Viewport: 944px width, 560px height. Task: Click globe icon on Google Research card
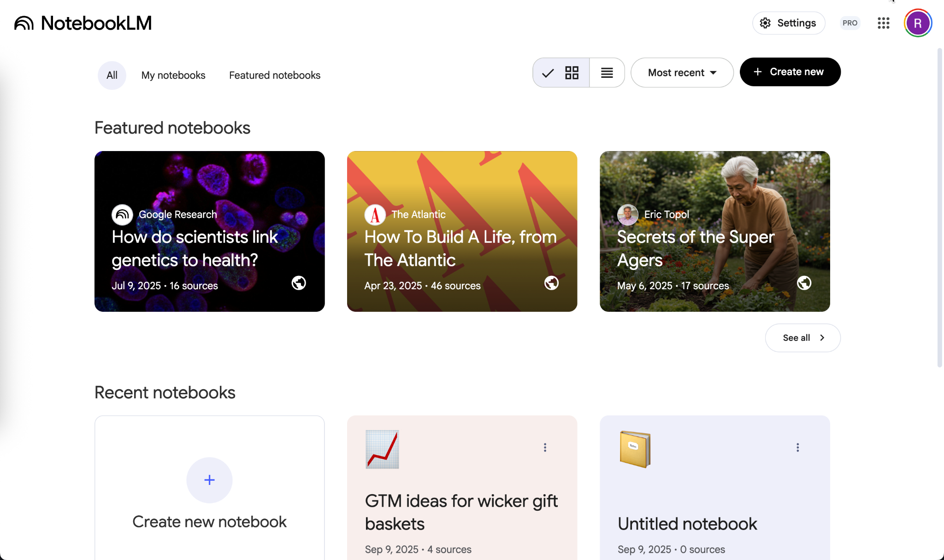(299, 283)
